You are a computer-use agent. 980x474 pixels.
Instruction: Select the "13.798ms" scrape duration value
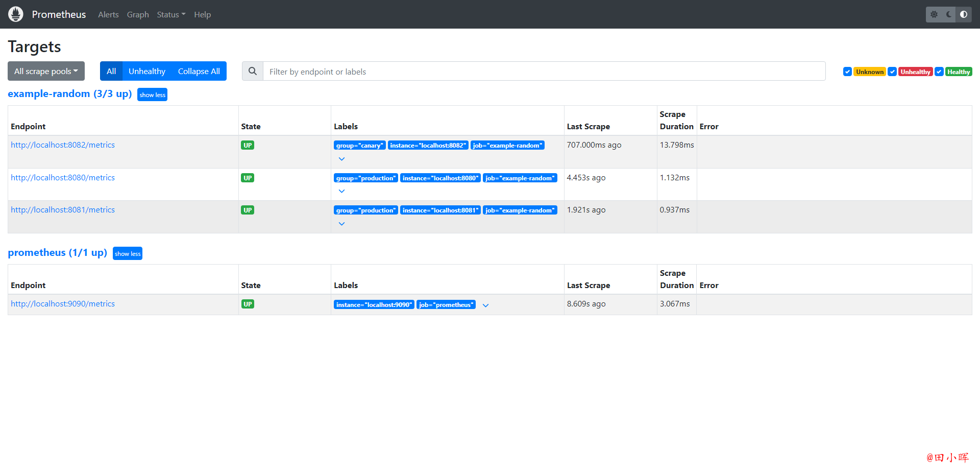677,145
